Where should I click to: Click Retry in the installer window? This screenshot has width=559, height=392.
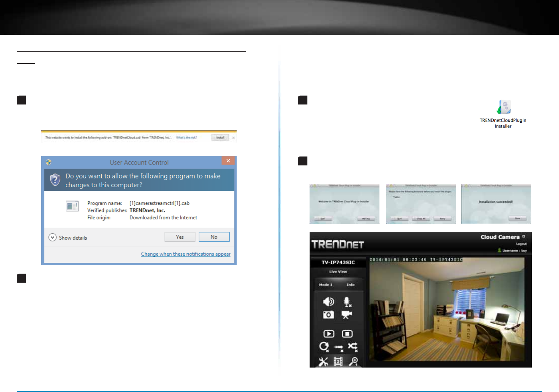(442, 219)
